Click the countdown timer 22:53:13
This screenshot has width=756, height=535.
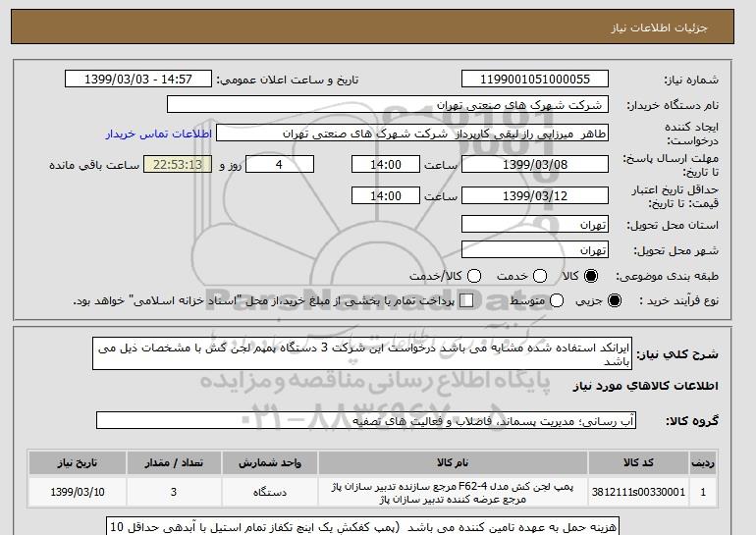point(178,164)
